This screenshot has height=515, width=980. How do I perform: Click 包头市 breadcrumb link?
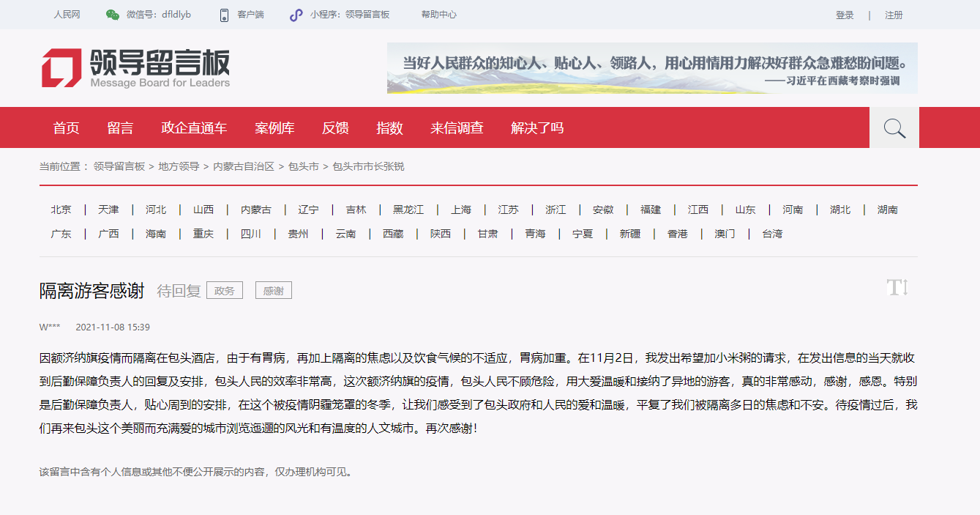click(303, 166)
